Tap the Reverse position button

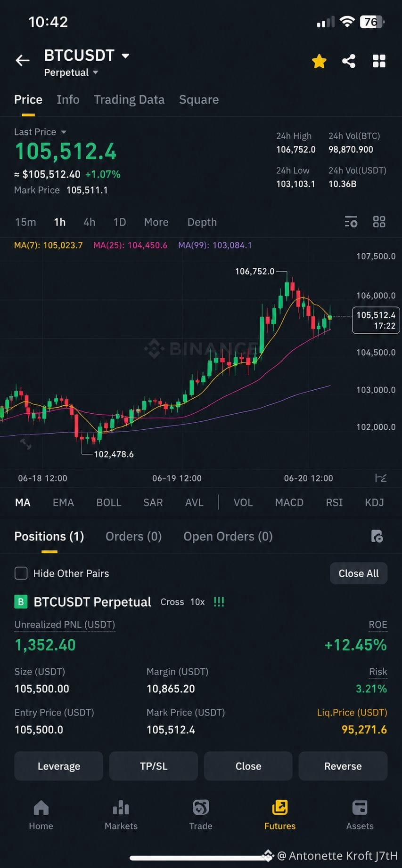click(343, 766)
